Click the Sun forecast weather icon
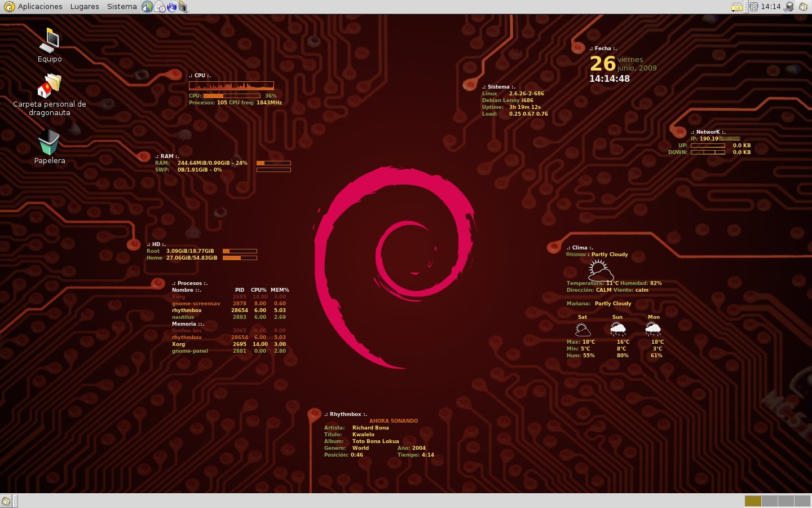Viewport: 812px width, 508px height. tap(618, 330)
